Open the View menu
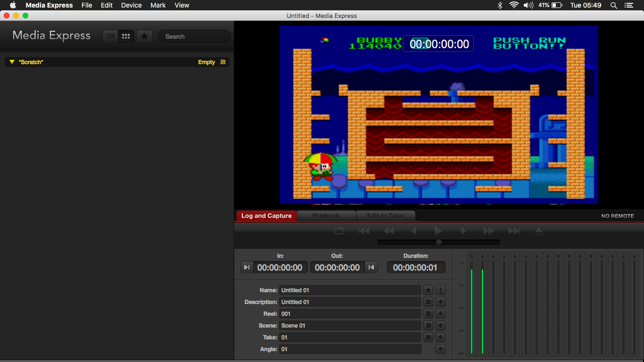644x362 pixels. [182, 5]
